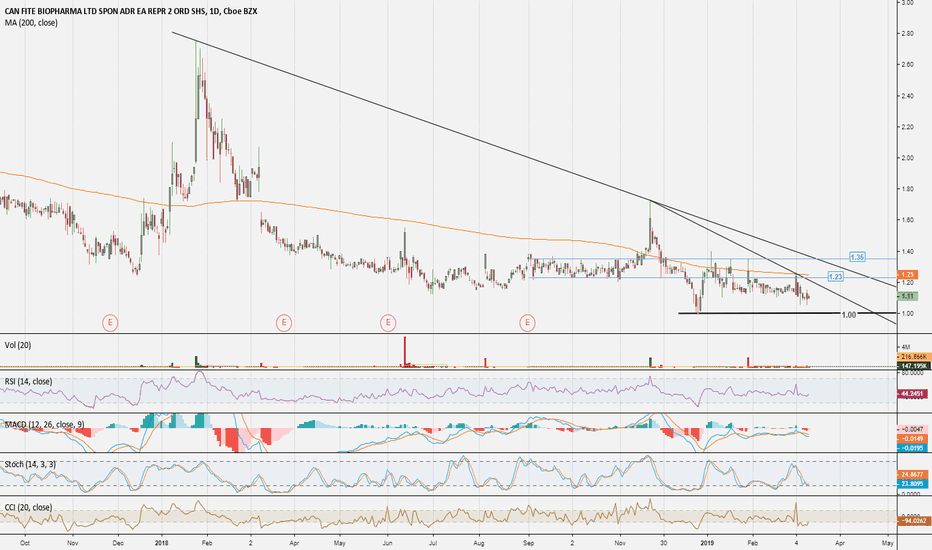Click the 4M tick on the volume axis

(x=906, y=347)
